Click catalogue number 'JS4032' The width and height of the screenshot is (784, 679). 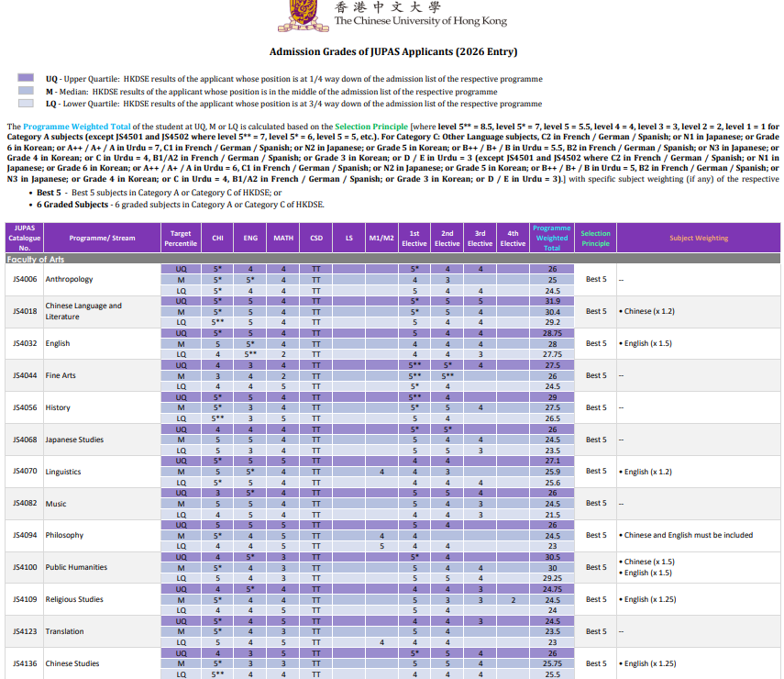25,343
